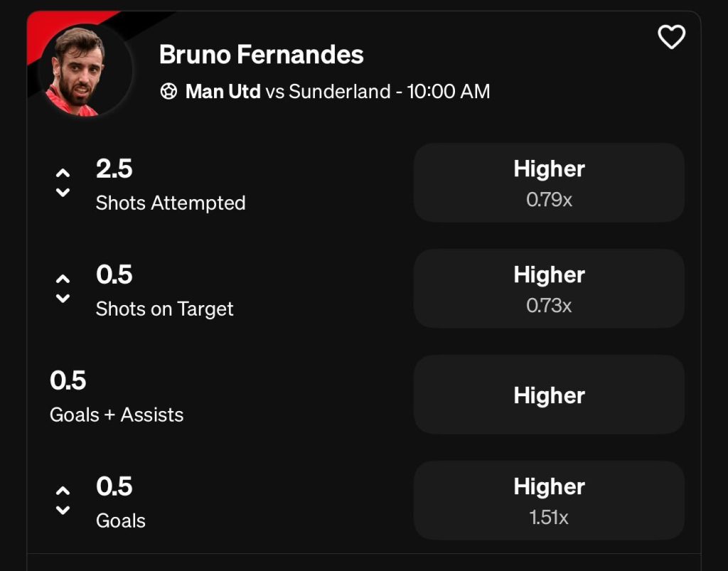728x571 pixels.
Task: Click the 2.5 line value for shots
Action: pyautogui.click(x=114, y=169)
